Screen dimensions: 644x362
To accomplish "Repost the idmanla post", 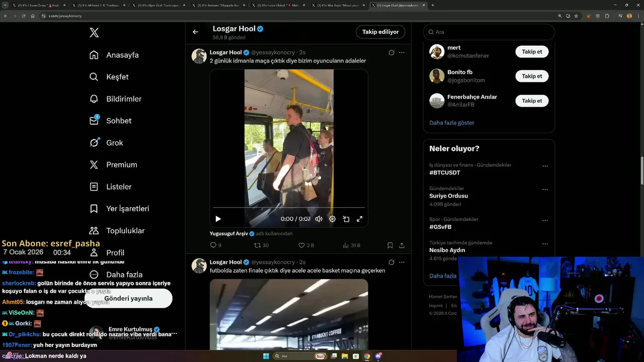I will click(261, 245).
